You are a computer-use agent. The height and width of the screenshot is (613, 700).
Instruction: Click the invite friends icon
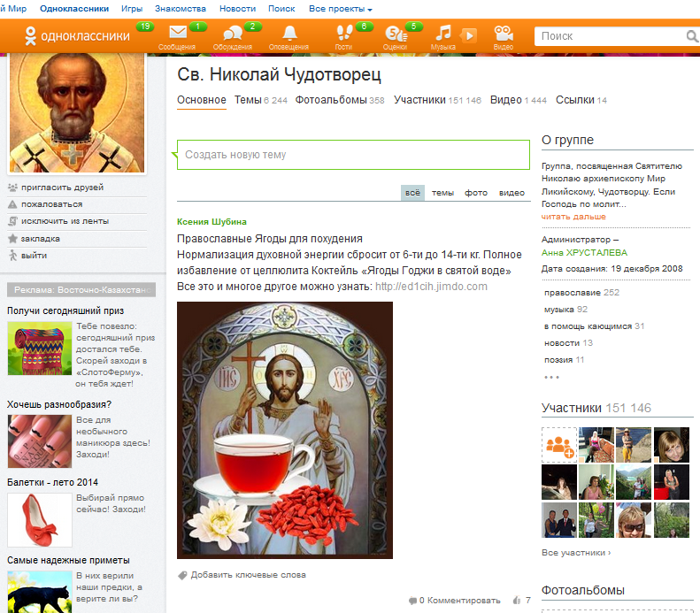coord(12,188)
